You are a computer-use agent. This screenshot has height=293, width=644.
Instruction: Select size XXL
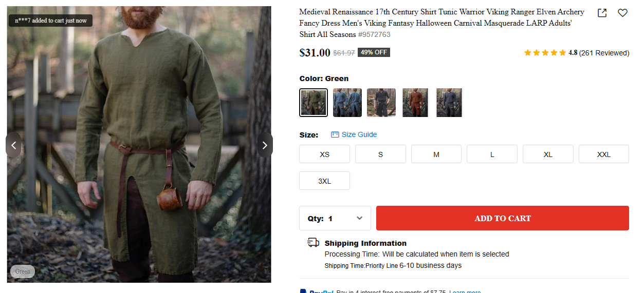603,154
